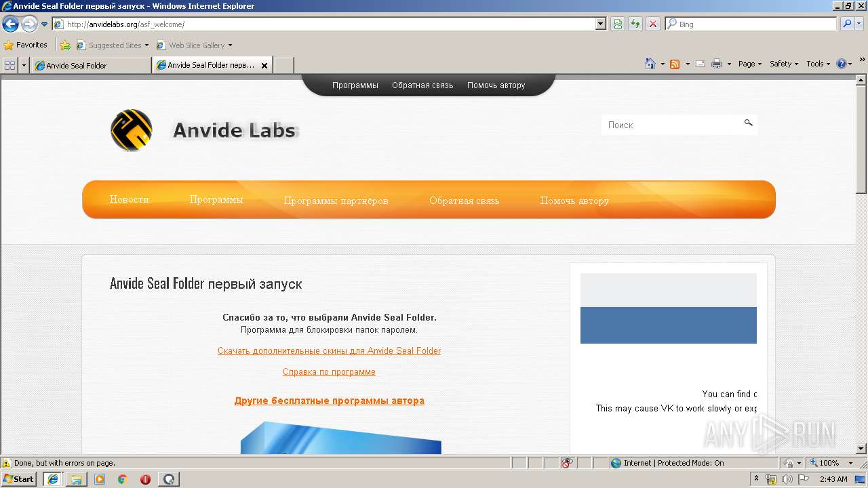This screenshot has height=488, width=868.
Task: Click Add to Favorites Bar icon
Action: click(x=65, y=45)
